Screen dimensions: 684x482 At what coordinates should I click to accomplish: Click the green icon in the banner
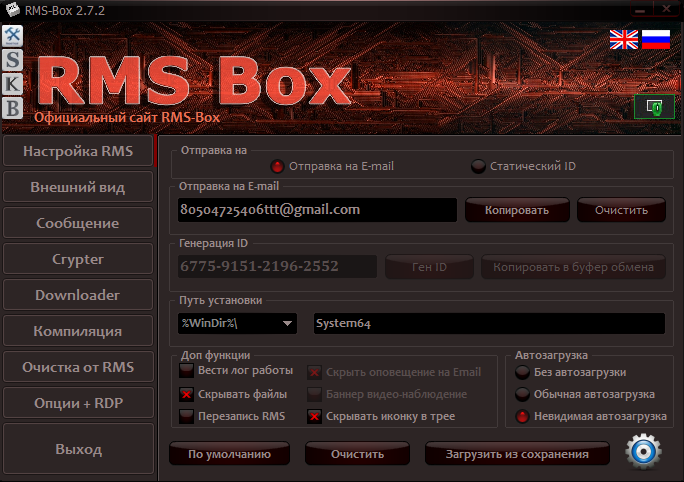pyautogui.click(x=647, y=106)
